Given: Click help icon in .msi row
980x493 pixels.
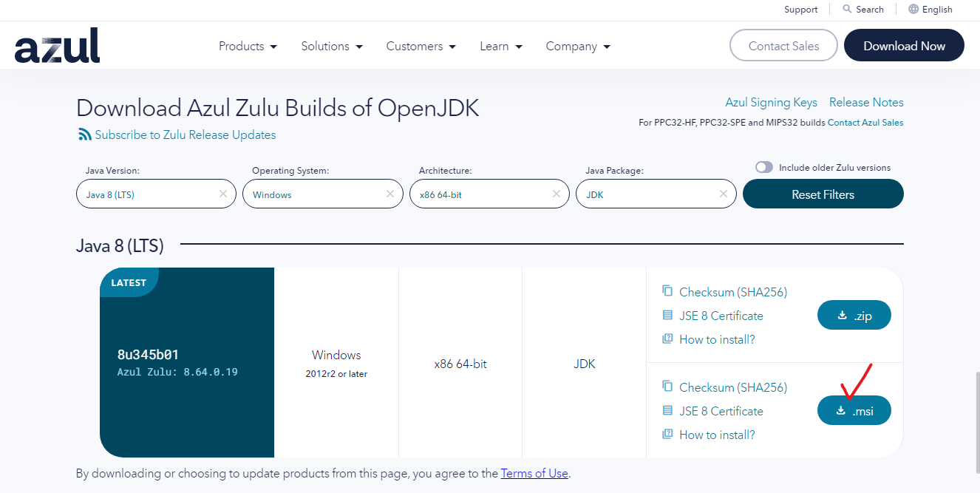Looking at the screenshot, I should coord(667,434).
